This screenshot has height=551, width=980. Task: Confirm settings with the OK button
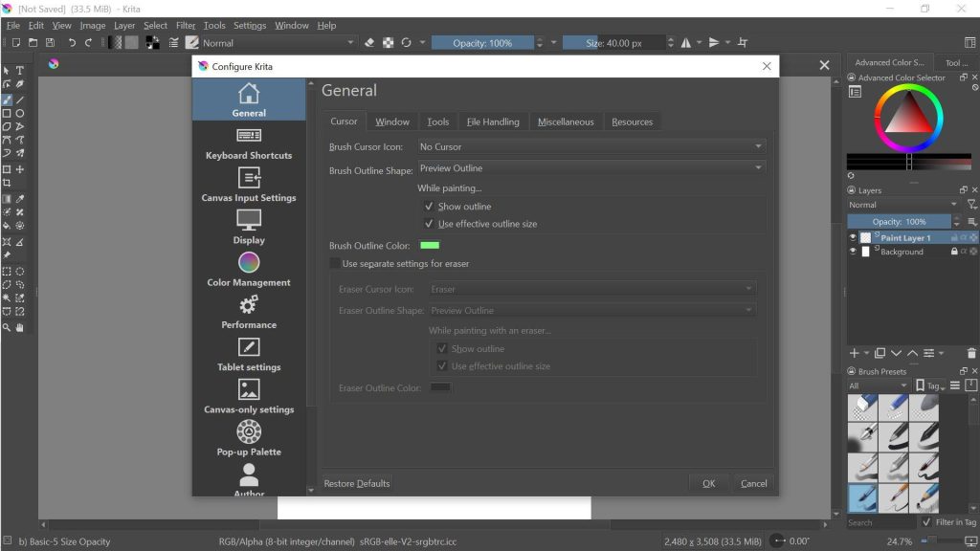coord(708,483)
